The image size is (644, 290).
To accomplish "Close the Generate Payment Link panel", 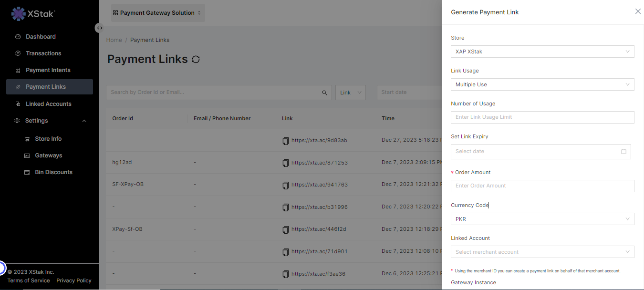I will coord(638,11).
